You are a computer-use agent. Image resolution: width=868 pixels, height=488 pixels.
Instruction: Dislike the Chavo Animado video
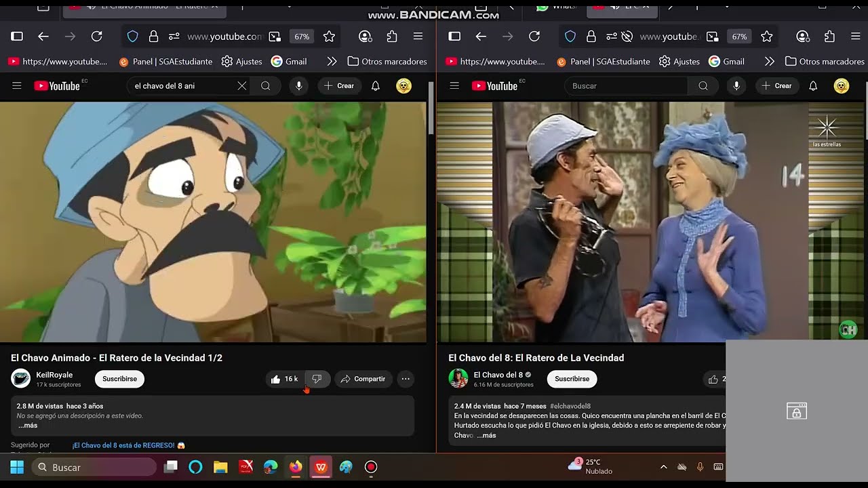[317, 379]
